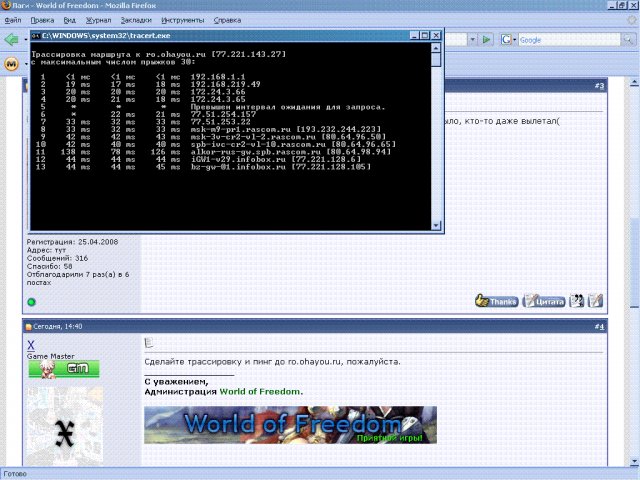The image size is (640, 480).
Task: Click the page scrollbar down arrow
Action: 634,462
